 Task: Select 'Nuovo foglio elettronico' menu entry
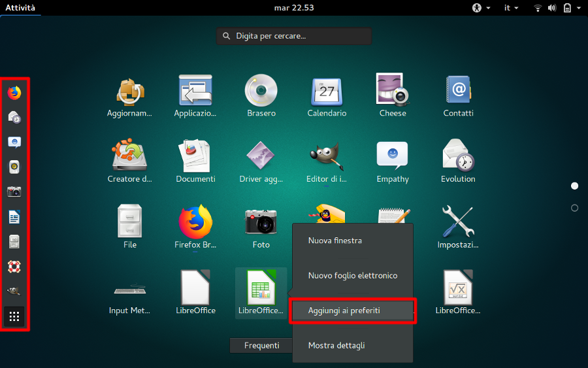351,276
